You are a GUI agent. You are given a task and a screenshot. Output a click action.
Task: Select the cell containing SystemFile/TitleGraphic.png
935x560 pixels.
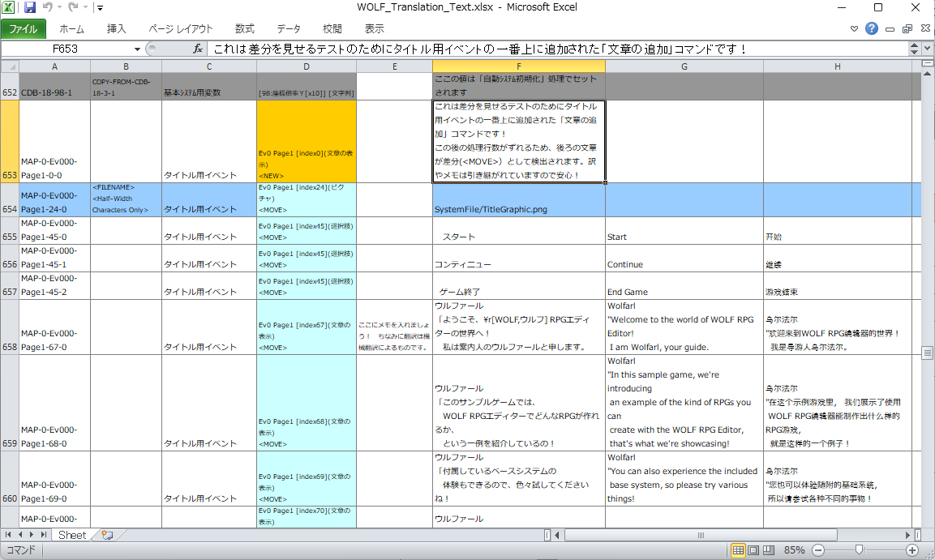519,199
